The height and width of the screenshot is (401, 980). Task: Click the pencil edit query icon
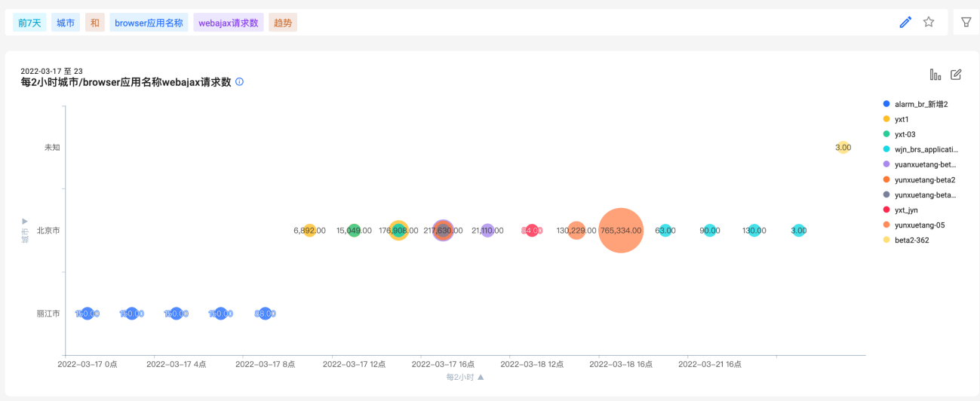pyautogui.click(x=905, y=23)
